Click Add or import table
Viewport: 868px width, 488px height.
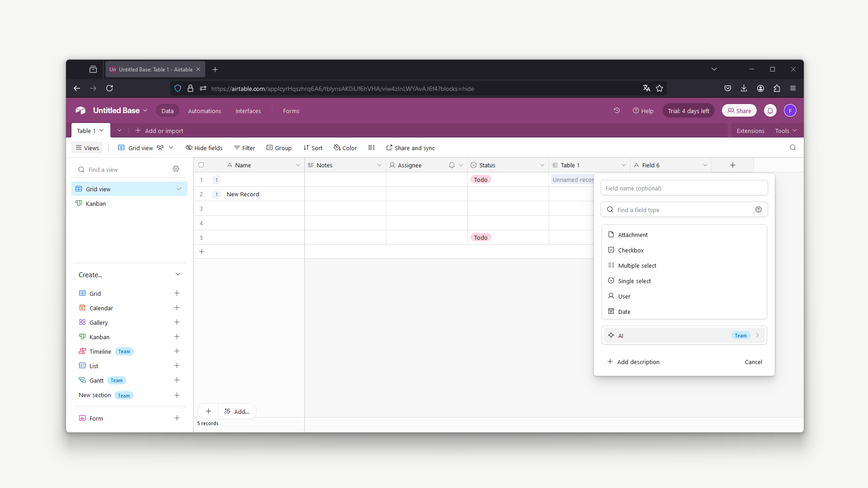click(x=159, y=131)
